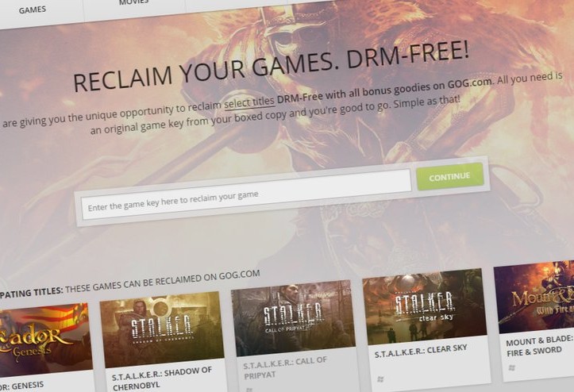Click the 'MOUNT & BLADE: FIRE & SWORD' title
The image size is (574, 392).
pos(539,346)
